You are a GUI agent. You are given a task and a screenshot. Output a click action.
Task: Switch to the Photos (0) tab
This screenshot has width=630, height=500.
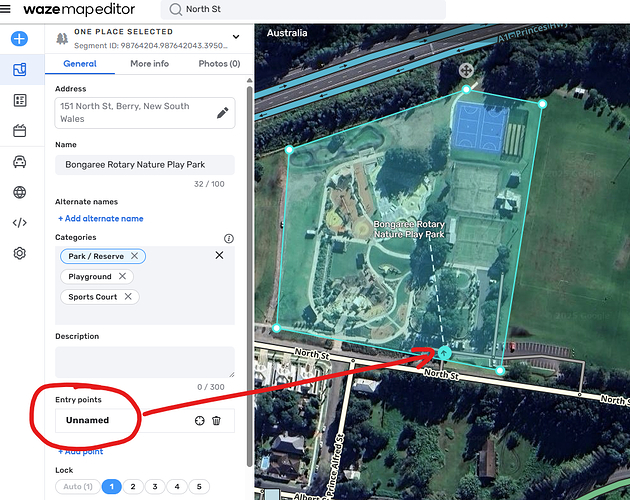point(219,64)
